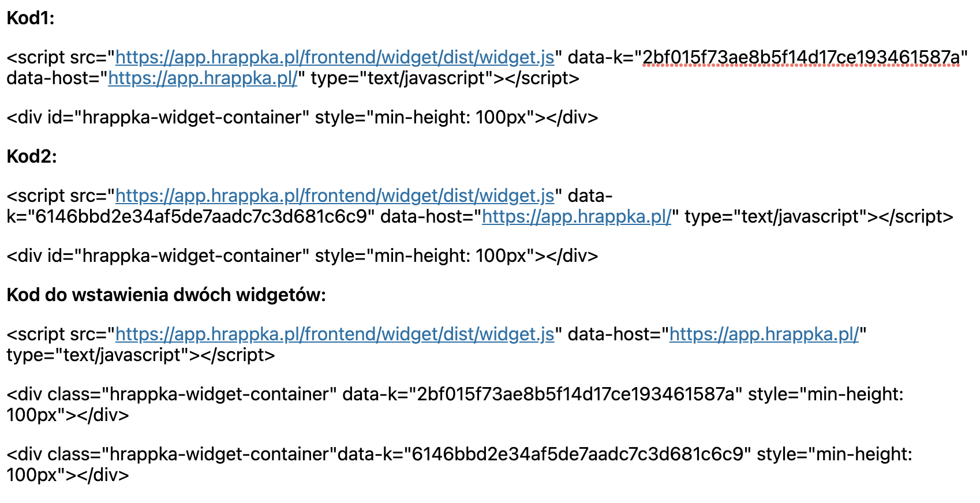This screenshot has width=980, height=503.
Task: Open widget.js link in the two-widgets code
Action: tap(335, 334)
